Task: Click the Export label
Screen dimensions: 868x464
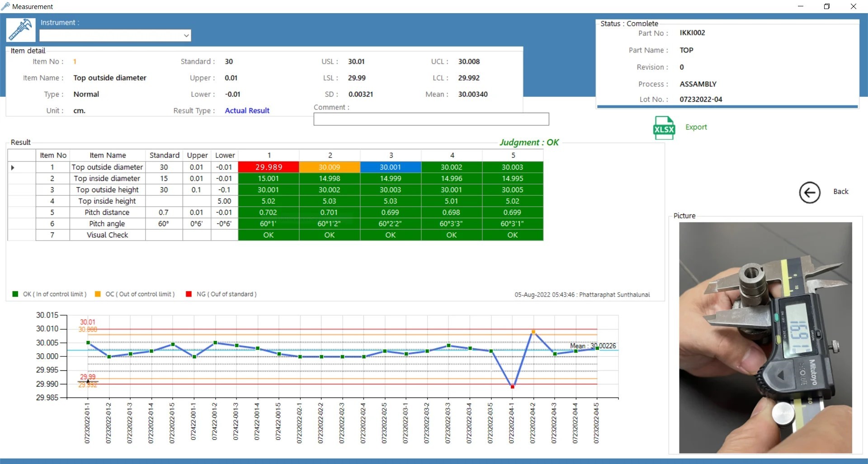Action: (x=696, y=128)
